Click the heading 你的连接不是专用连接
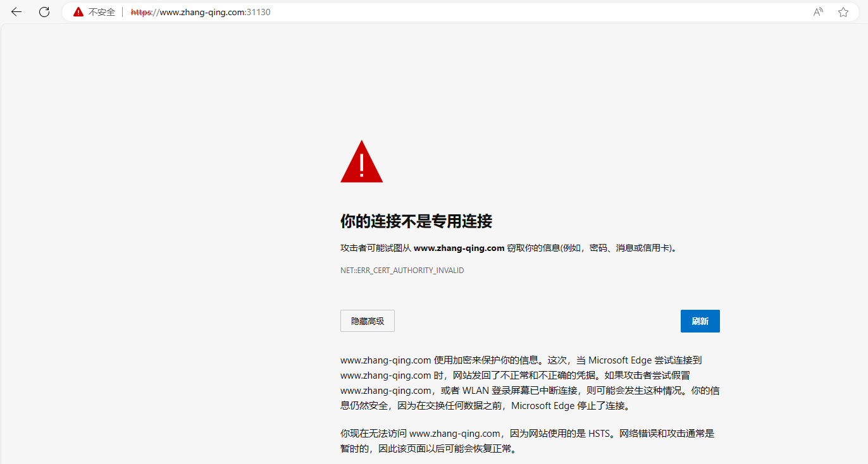 pos(417,222)
